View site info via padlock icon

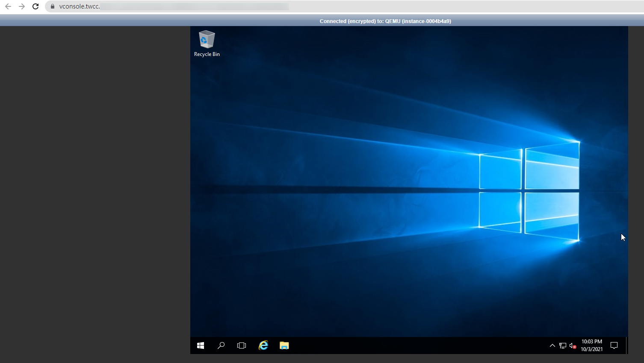coord(53,6)
